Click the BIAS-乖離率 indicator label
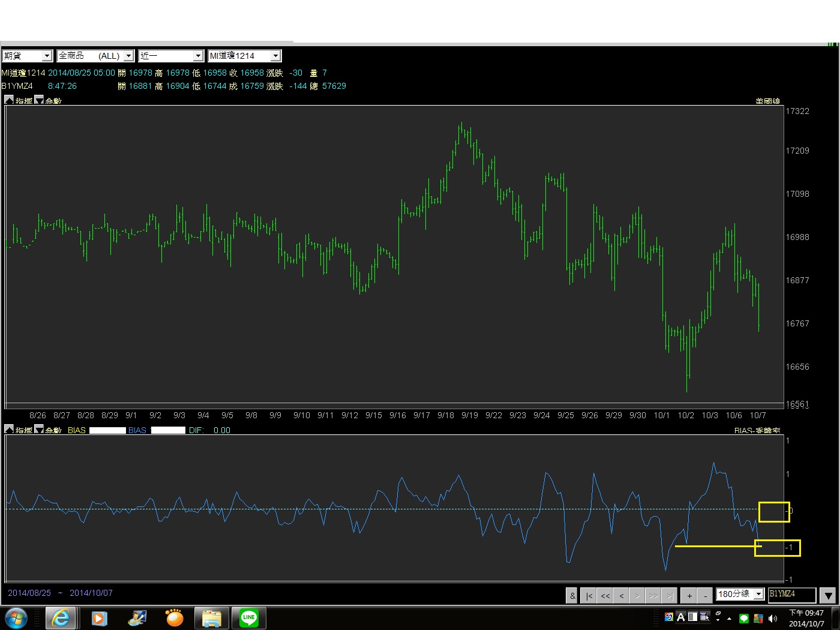840x630 pixels. pos(757,430)
